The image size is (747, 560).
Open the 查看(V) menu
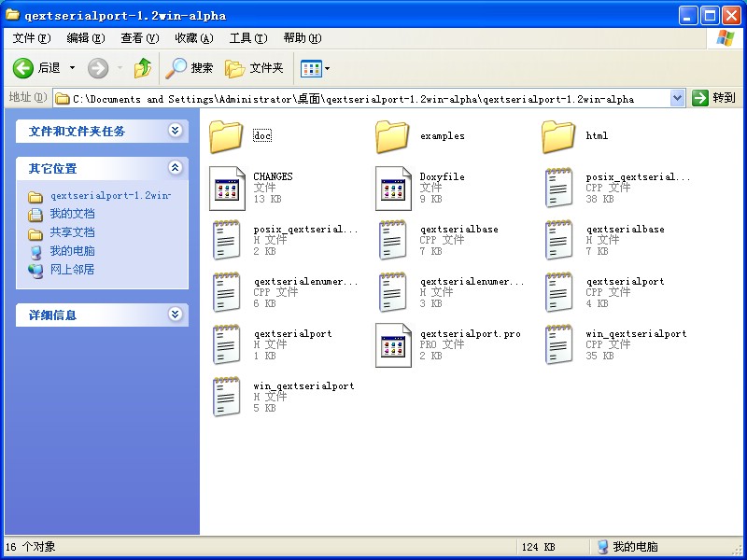tap(139, 38)
